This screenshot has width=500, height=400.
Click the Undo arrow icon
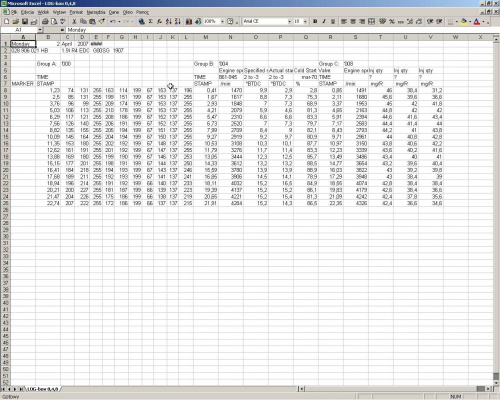[x=113, y=21]
